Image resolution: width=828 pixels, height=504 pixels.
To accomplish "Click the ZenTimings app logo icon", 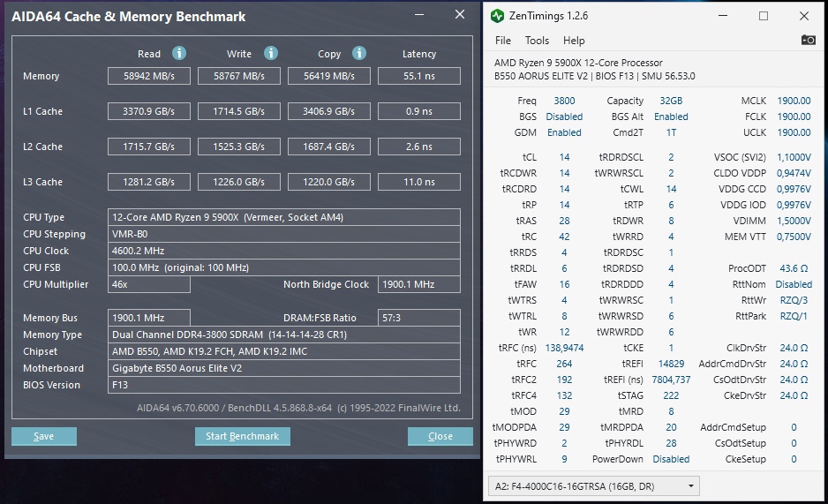I will (x=497, y=16).
